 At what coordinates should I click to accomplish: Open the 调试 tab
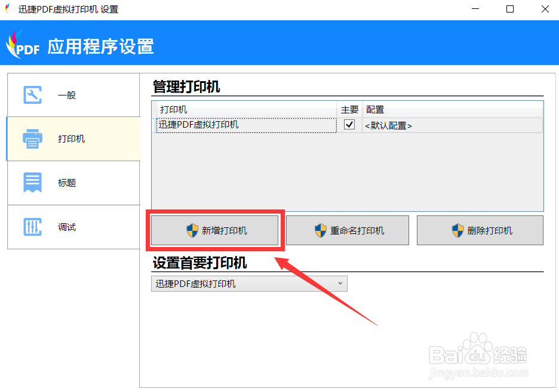click(x=73, y=227)
